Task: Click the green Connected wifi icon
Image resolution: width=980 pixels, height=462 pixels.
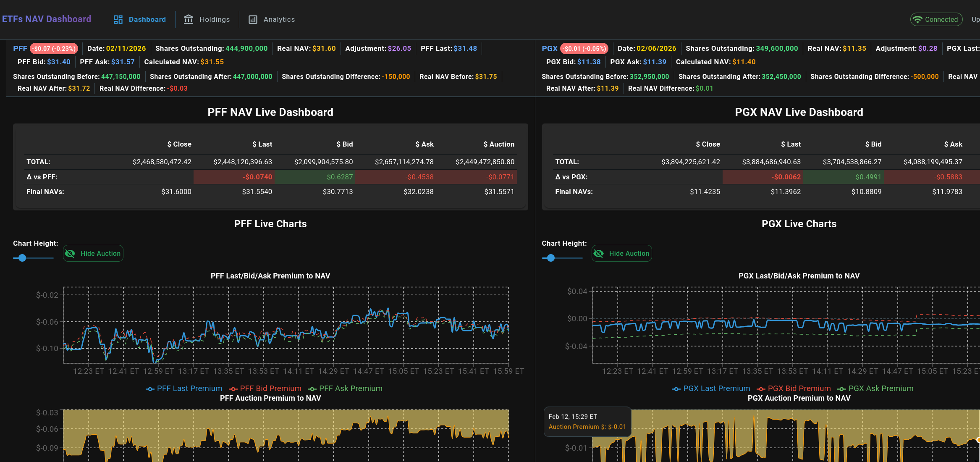Action: pyautogui.click(x=918, y=19)
